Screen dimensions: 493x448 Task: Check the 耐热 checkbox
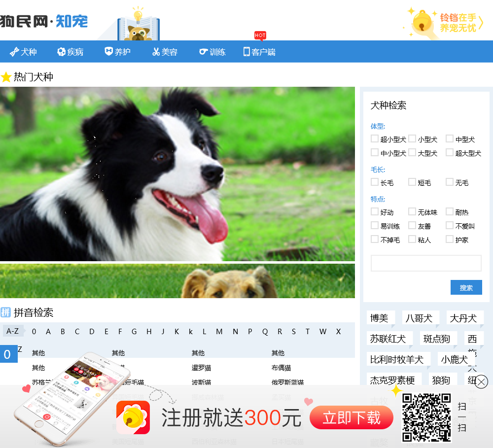pyautogui.click(x=450, y=211)
